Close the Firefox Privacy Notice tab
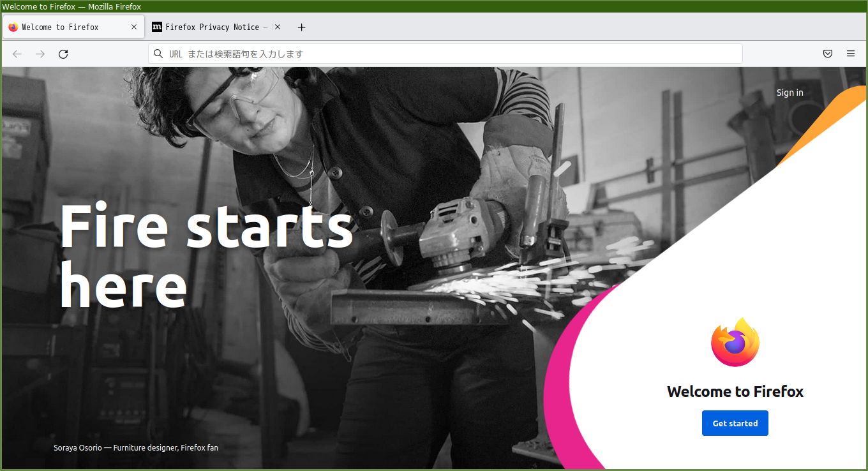Image resolution: width=868 pixels, height=471 pixels. [x=278, y=27]
